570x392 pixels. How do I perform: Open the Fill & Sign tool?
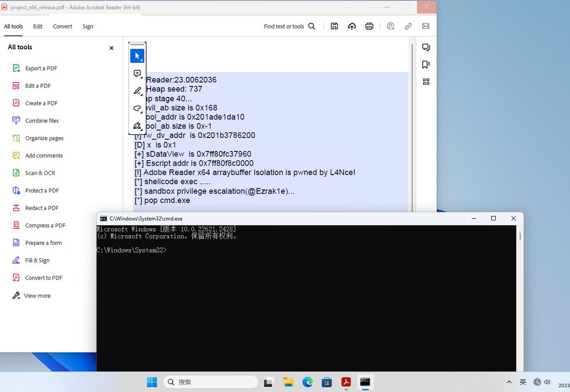click(31, 261)
